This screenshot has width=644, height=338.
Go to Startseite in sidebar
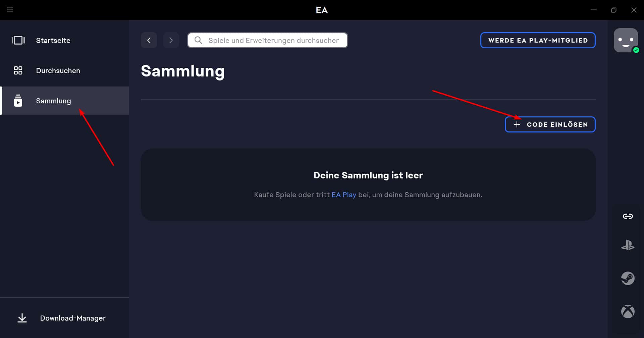point(64,40)
